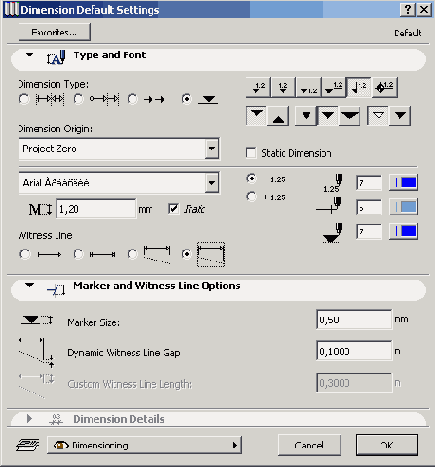Open the Arial font selection dropdown

click(x=212, y=183)
